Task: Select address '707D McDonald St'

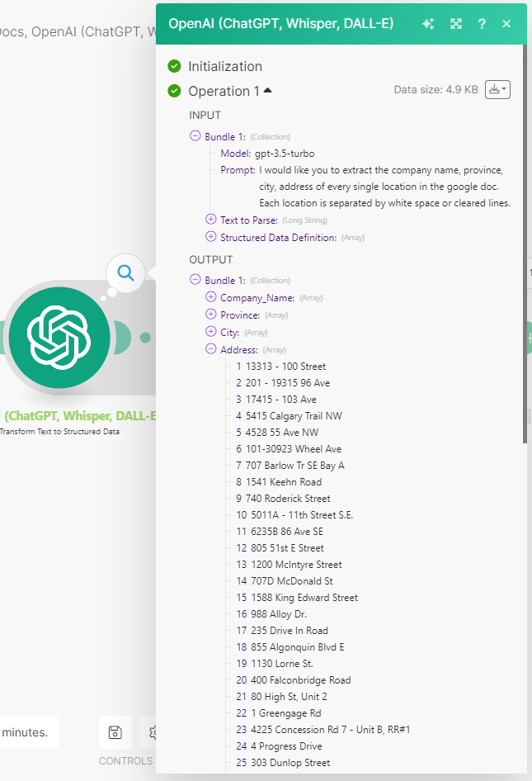Action: (x=292, y=580)
